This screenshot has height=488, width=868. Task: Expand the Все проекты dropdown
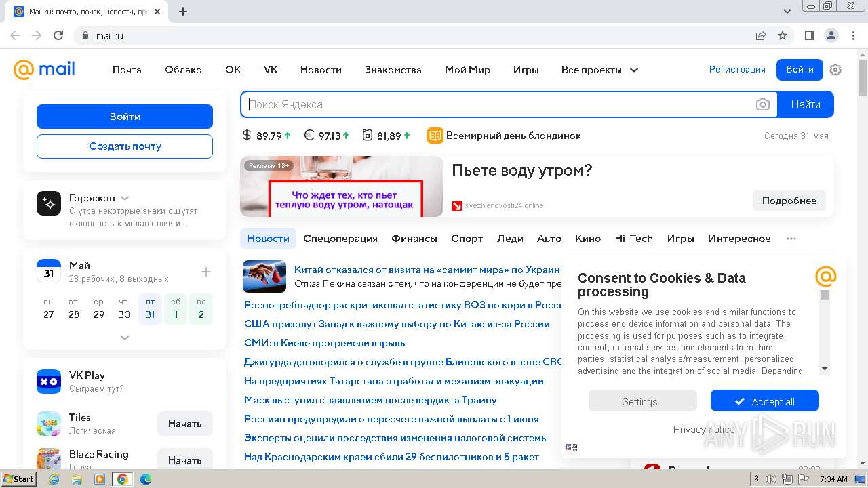[599, 70]
